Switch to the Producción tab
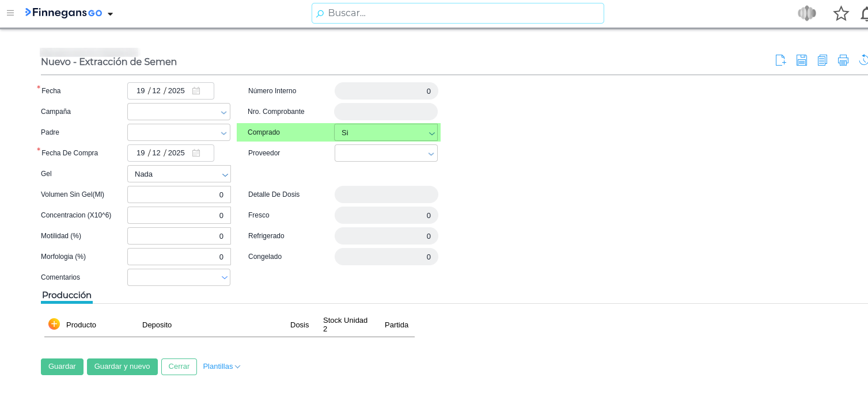 [x=67, y=295]
